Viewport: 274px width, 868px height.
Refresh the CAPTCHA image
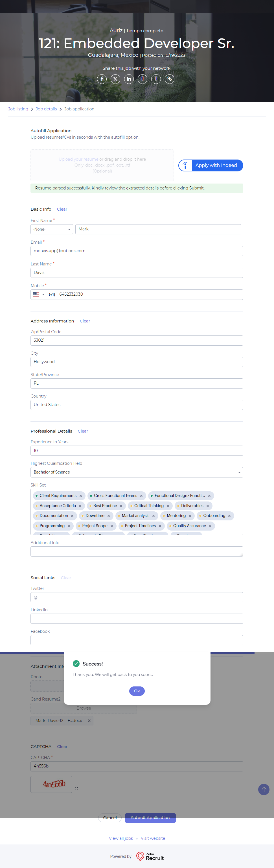[76, 788]
